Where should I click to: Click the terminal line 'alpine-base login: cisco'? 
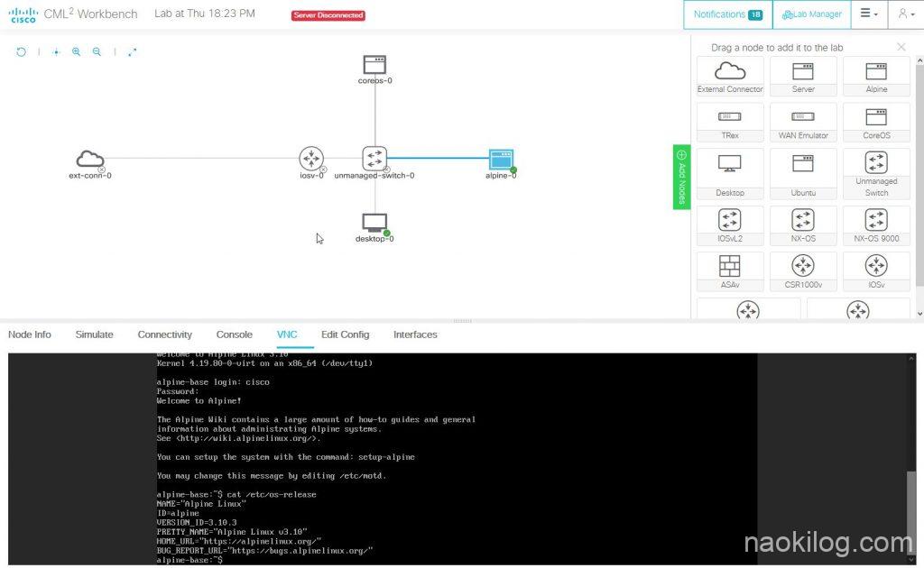click(x=213, y=382)
